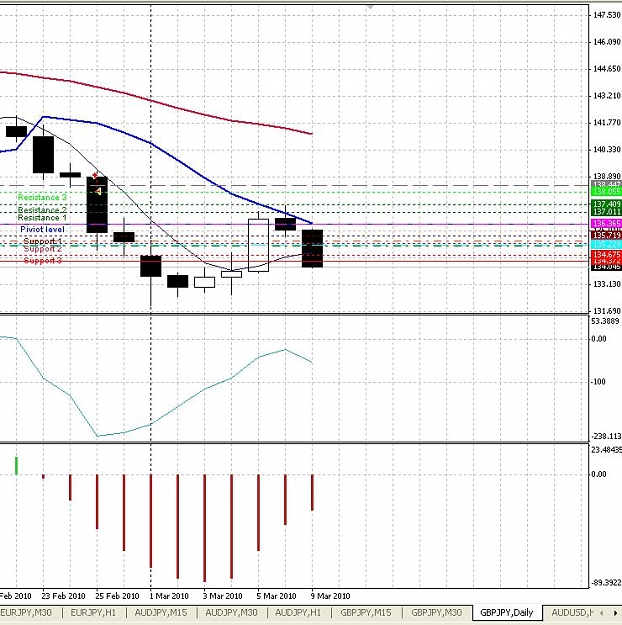Click the 1 Mar 2010 date label
622x625 pixels.
tap(169, 596)
